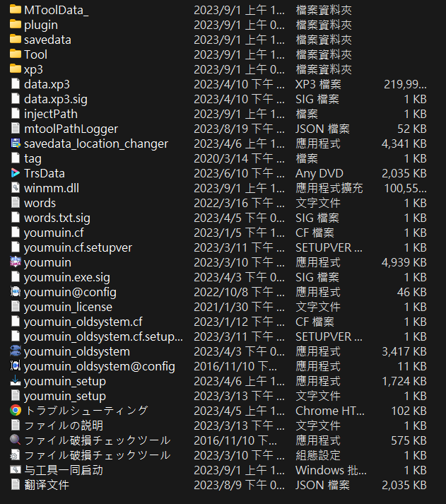Viewport: 446px width, 504px height.
Task: Click the MToolData_ folder icon
Action: (x=16, y=9)
